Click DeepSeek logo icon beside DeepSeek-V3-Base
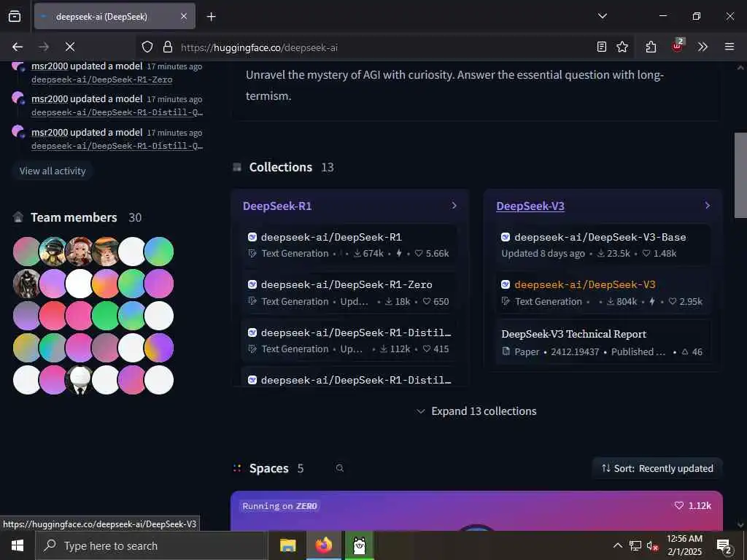 tap(506, 237)
